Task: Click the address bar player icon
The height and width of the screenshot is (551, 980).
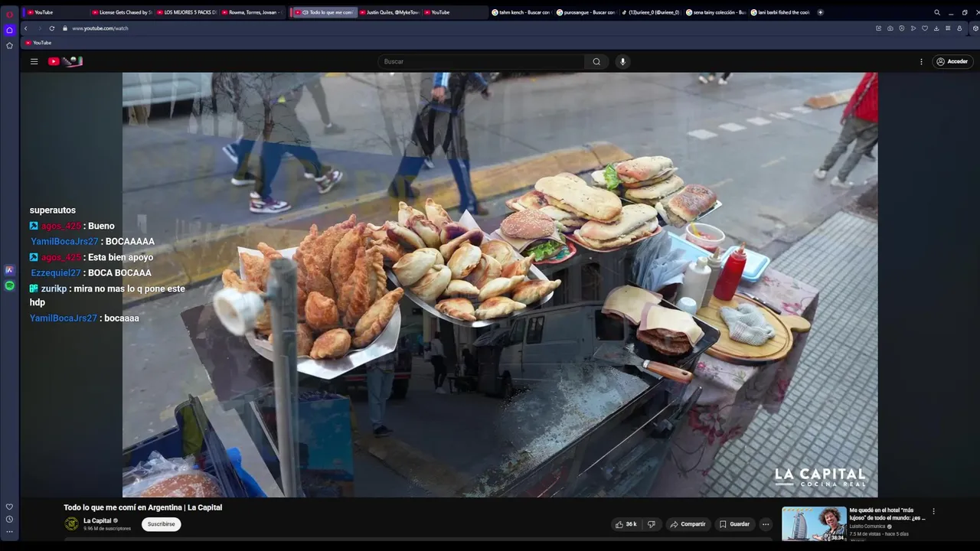Action: pyautogui.click(x=913, y=28)
